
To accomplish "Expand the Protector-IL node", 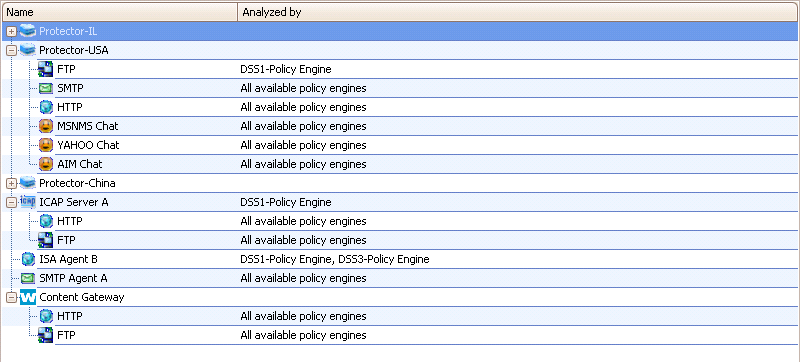I will [x=11, y=32].
